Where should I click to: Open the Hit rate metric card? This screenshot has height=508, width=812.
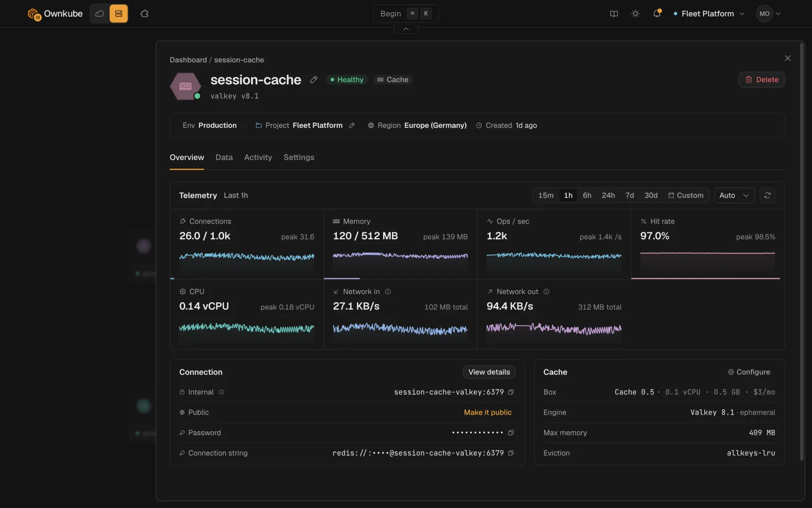[x=707, y=244]
